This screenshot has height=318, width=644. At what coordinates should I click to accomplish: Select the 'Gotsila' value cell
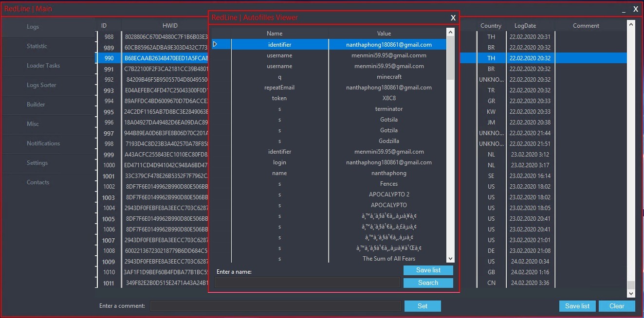[389, 120]
